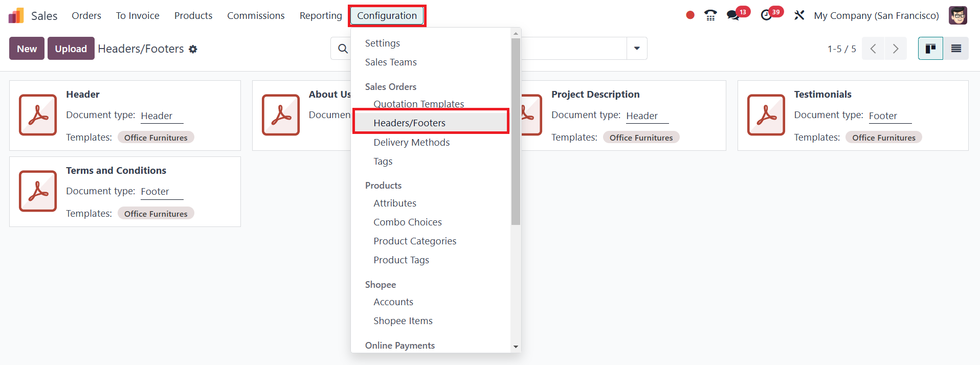The image size is (980, 365).
Task: Open the Testimonials PDF thumbnail
Action: pyautogui.click(x=766, y=115)
